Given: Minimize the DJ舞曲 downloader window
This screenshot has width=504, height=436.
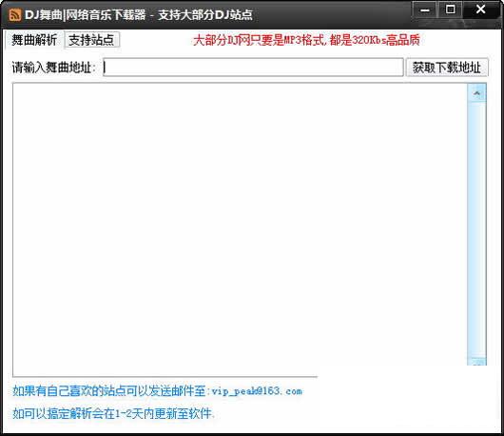Looking at the screenshot, I should 425,10.
